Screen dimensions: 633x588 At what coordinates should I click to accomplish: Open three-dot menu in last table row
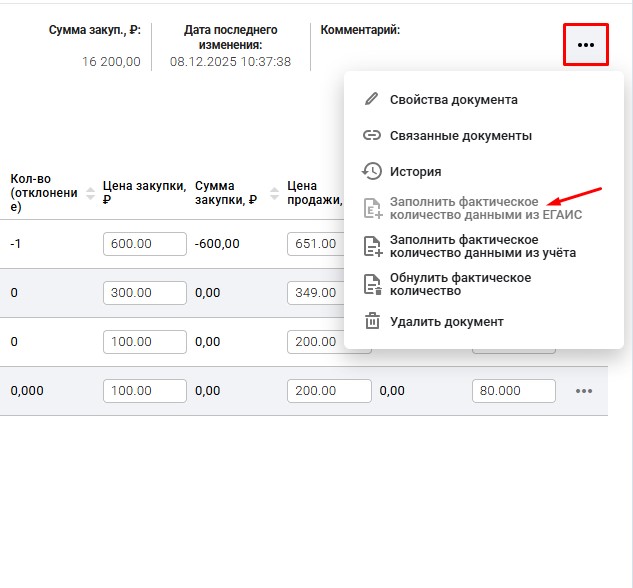click(584, 391)
